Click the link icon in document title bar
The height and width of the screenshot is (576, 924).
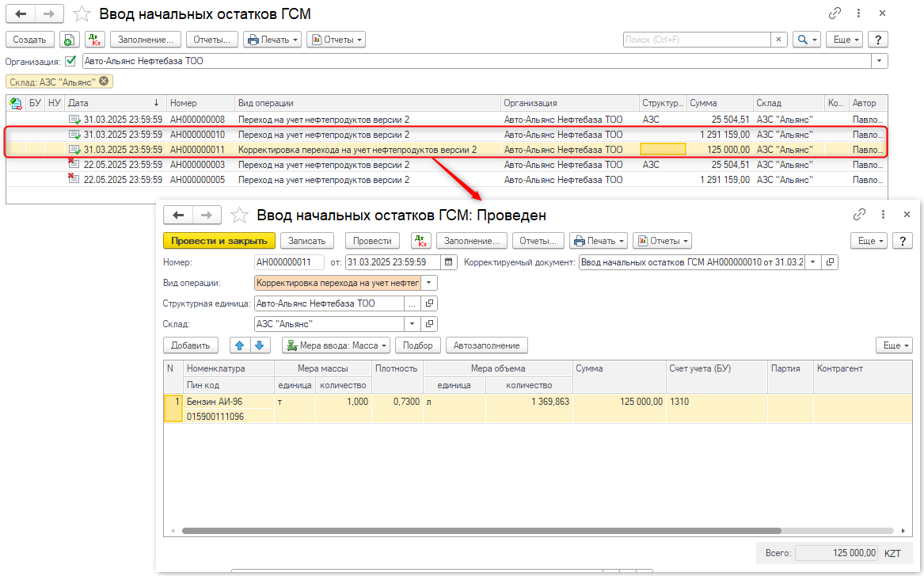point(859,215)
